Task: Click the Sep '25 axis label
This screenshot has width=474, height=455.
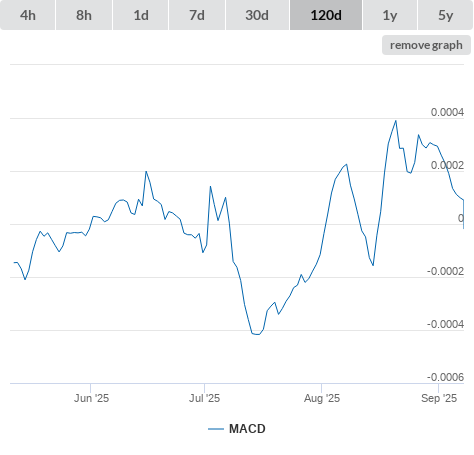Action: click(x=439, y=398)
